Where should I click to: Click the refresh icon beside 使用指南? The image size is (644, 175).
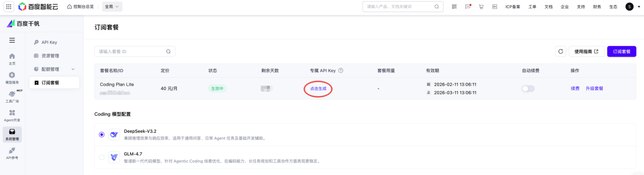(x=560, y=52)
